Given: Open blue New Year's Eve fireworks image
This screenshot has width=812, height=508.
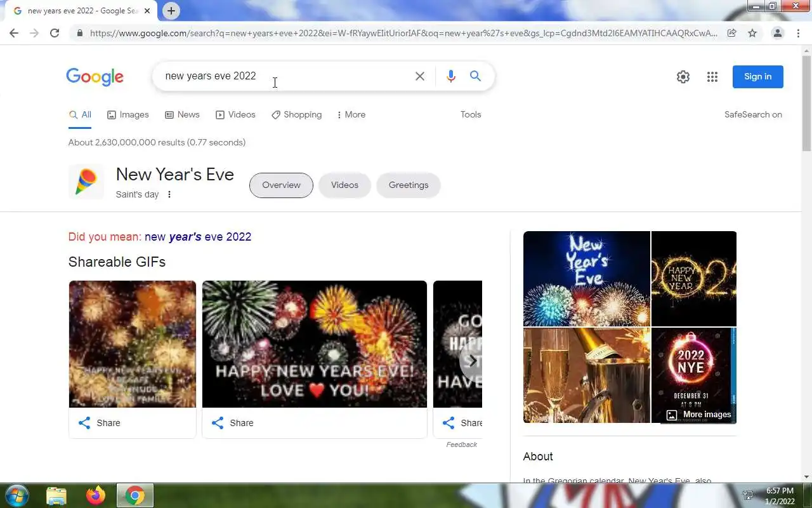Looking at the screenshot, I should (587, 279).
